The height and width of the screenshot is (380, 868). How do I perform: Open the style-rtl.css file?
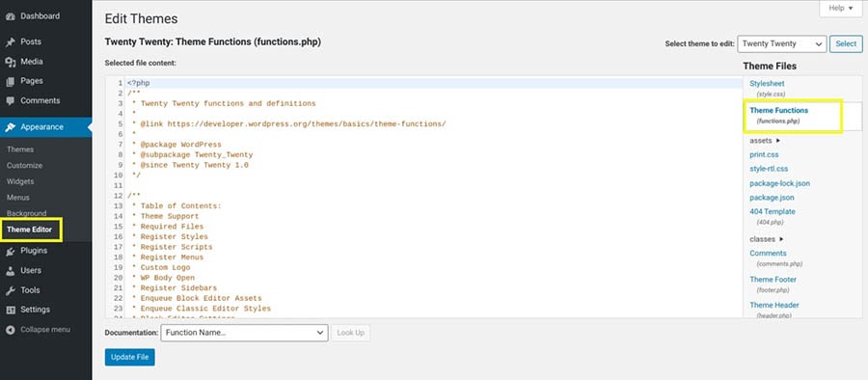coord(769,169)
